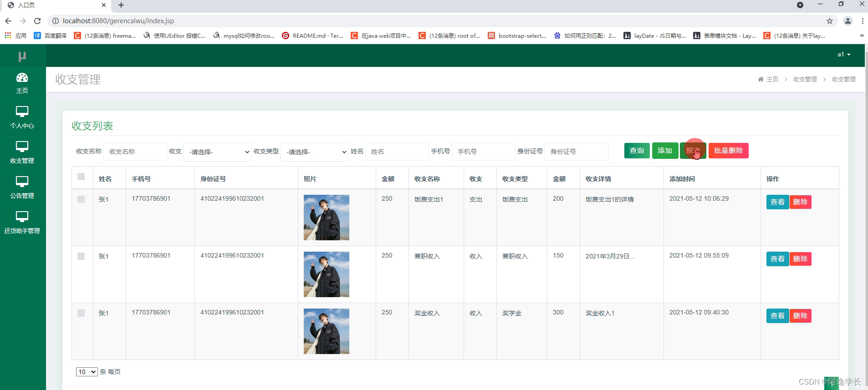Focus the 手机号 search input
Screen dimensions: 868x390
(x=483, y=152)
